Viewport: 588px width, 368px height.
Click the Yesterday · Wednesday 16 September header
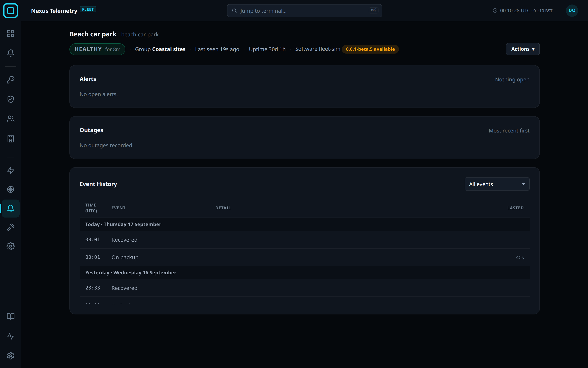click(131, 273)
